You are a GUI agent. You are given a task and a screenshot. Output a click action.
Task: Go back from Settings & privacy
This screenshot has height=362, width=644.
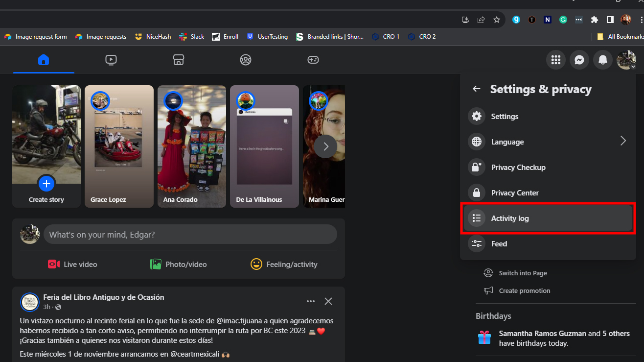[x=476, y=89]
